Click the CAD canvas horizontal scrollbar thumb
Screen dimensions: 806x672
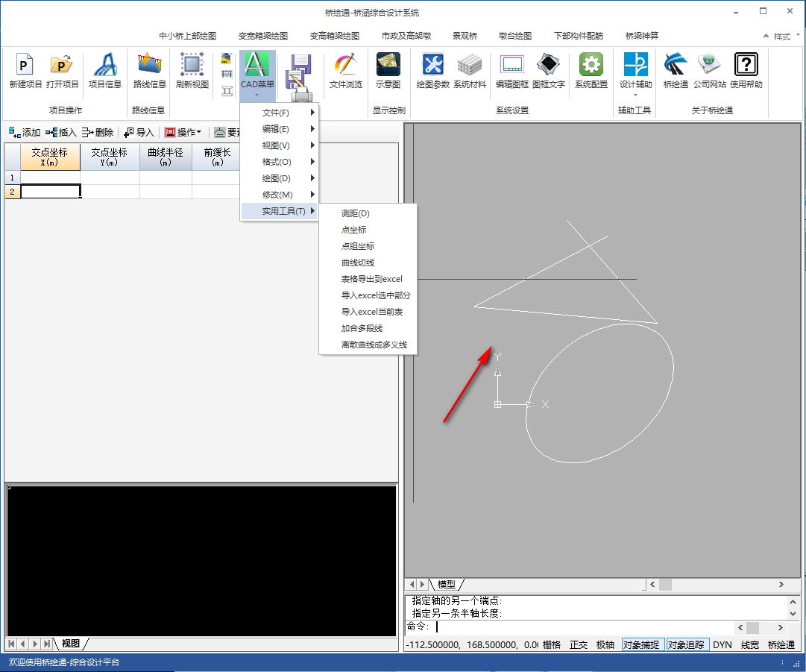(x=665, y=585)
